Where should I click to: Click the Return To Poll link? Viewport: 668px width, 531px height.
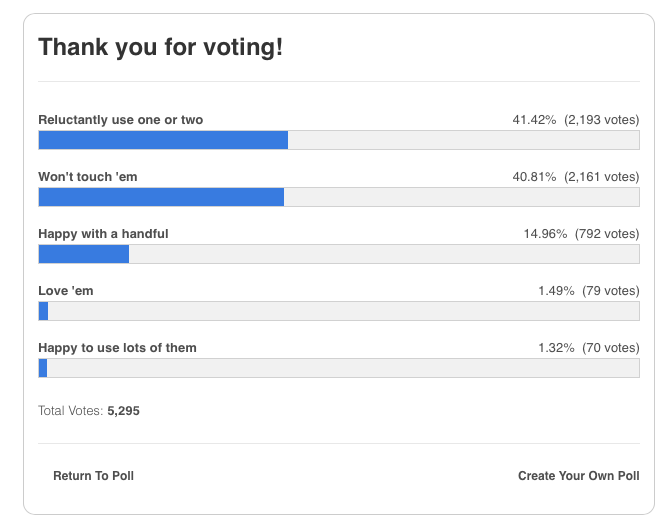pyautogui.click(x=93, y=476)
